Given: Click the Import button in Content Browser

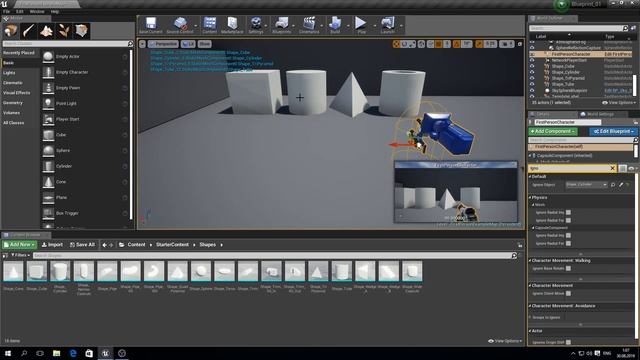Looking at the screenshot, I should (52, 244).
